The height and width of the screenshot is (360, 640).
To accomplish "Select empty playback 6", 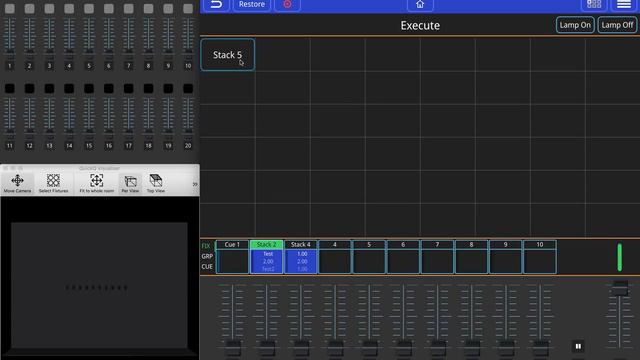I will click(x=403, y=257).
